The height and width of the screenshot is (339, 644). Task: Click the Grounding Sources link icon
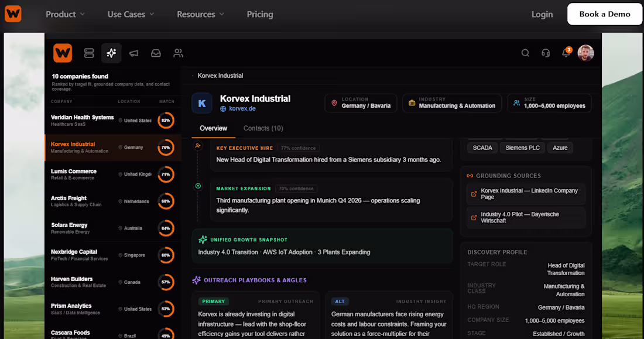pyautogui.click(x=470, y=176)
